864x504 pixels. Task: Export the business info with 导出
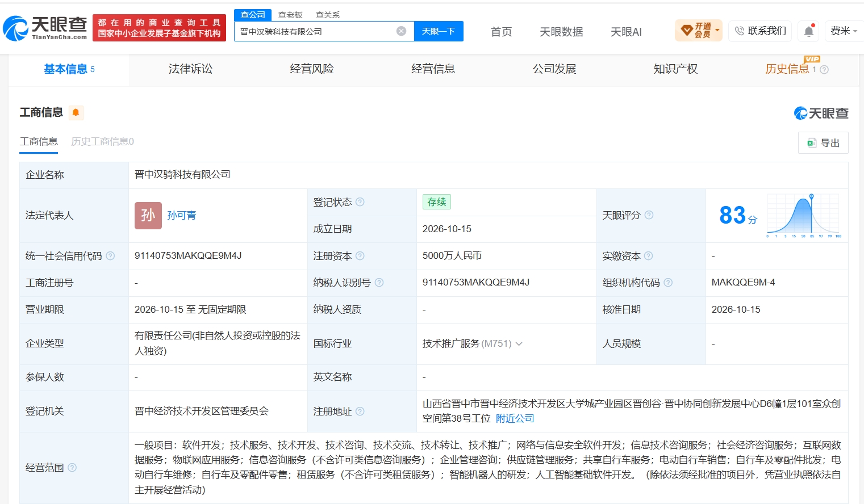tap(823, 143)
